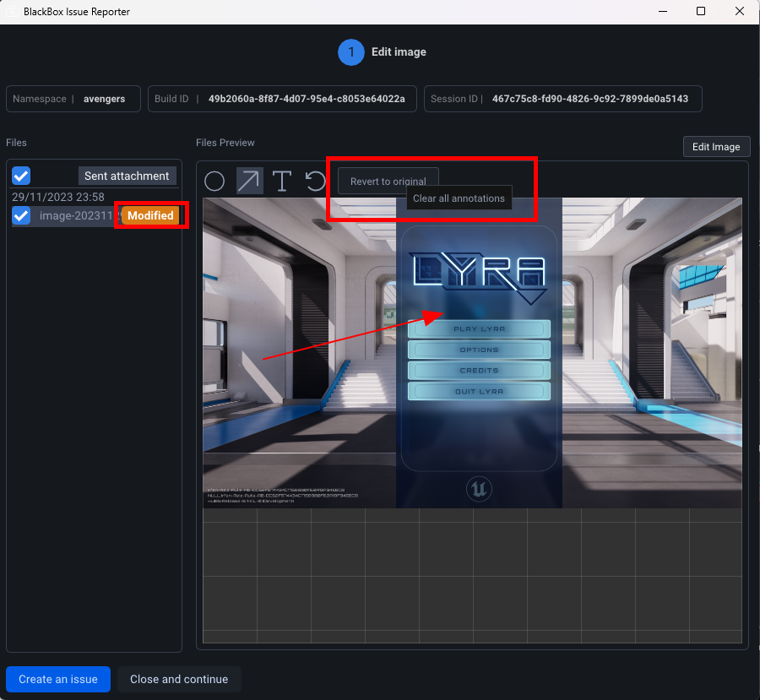Click the Edit Image button
The image size is (760, 700).
click(x=716, y=146)
